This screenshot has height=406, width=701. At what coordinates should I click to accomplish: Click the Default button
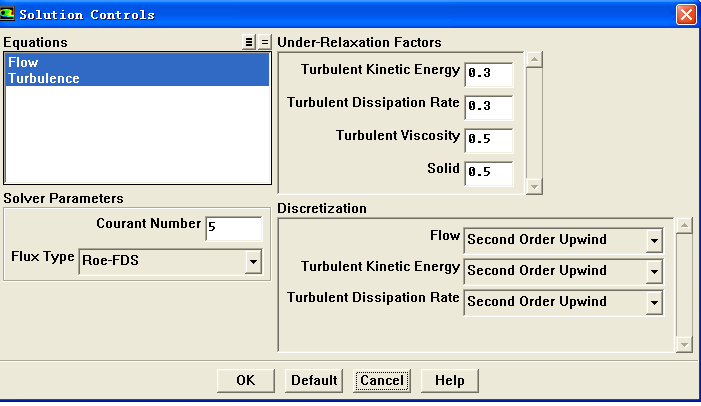[x=314, y=381]
